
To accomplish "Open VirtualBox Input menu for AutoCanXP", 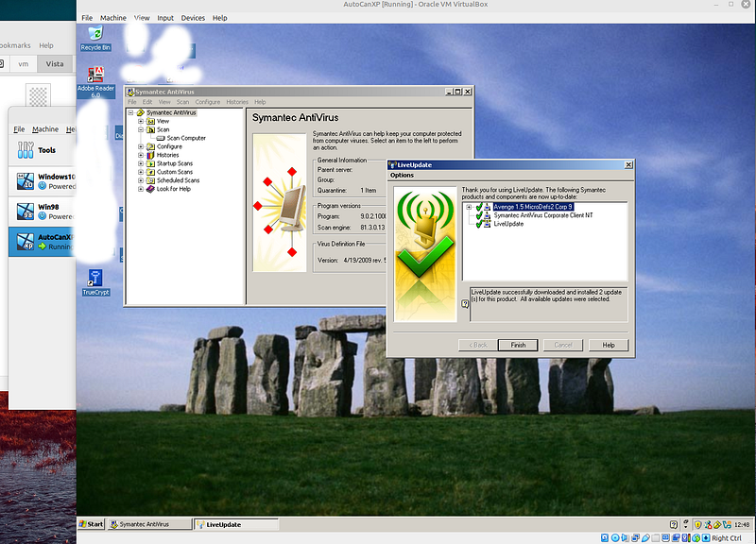I will (165, 18).
